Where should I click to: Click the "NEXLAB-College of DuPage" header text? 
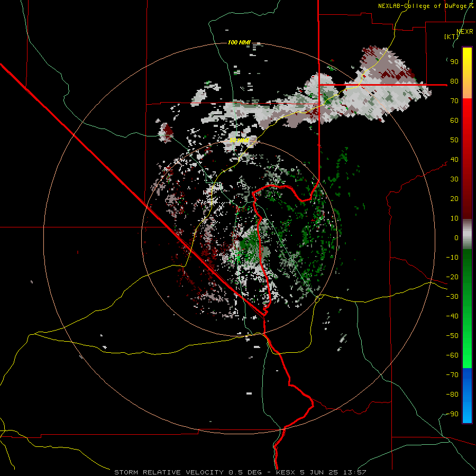coord(424,6)
